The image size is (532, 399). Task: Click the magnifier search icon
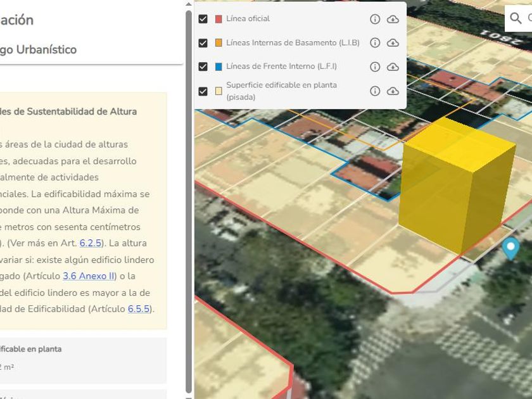pos(516,18)
